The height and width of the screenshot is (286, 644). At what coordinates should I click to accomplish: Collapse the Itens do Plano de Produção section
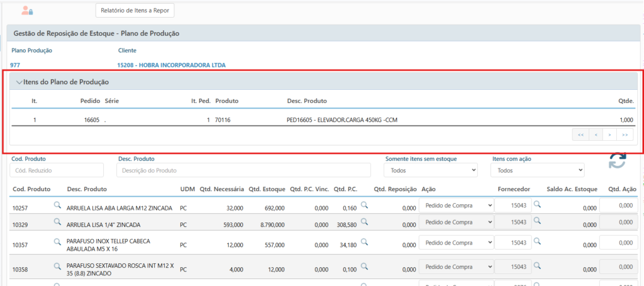coord(19,82)
